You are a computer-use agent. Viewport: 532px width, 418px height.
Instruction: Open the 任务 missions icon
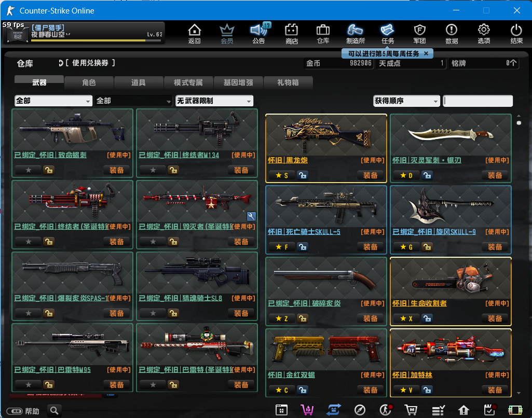tap(388, 34)
